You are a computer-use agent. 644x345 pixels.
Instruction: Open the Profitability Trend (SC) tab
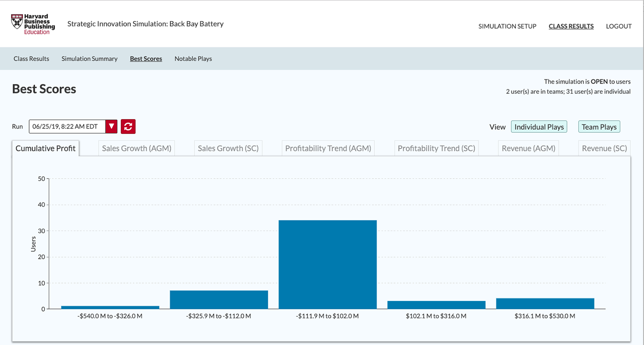(x=436, y=148)
